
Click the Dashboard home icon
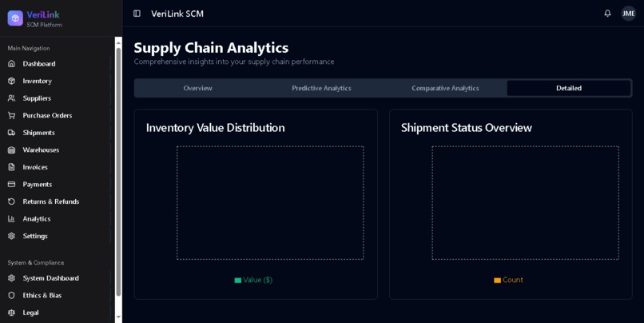[x=11, y=64]
